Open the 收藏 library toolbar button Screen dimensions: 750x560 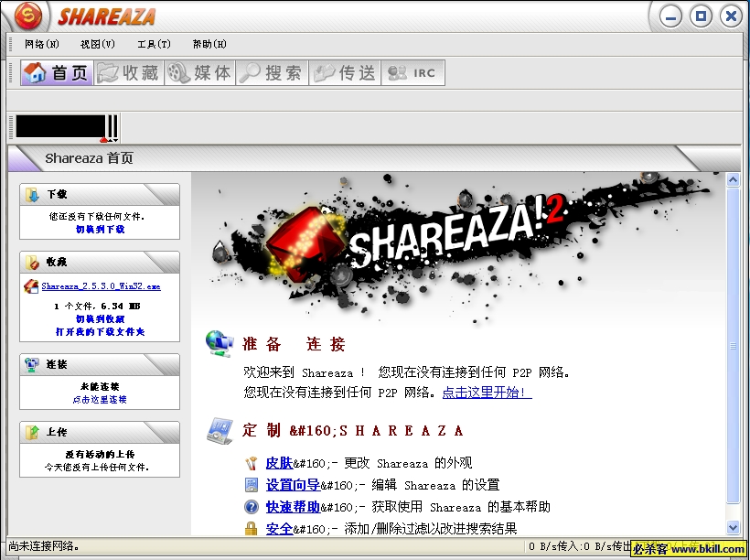coord(129,73)
